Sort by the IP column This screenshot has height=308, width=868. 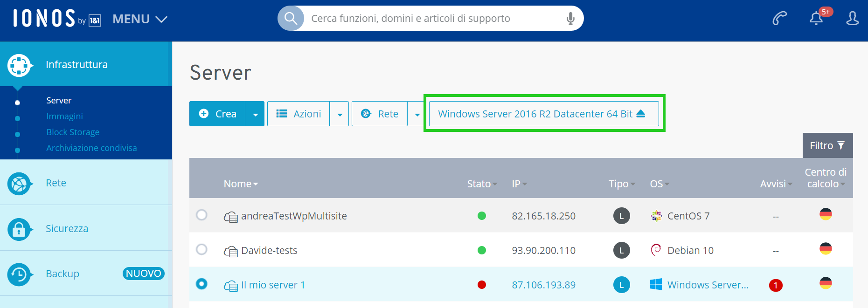pyautogui.click(x=519, y=184)
